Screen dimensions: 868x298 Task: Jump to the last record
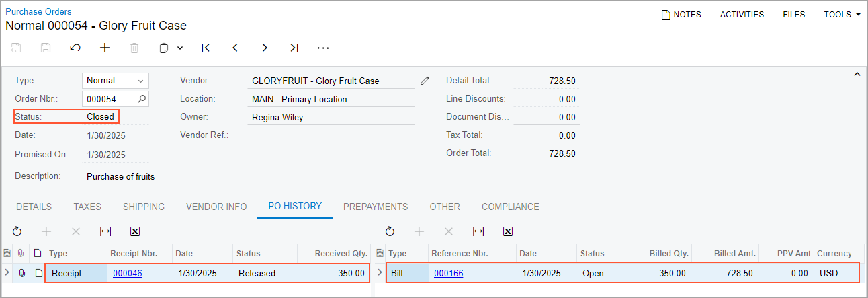pos(294,48)
